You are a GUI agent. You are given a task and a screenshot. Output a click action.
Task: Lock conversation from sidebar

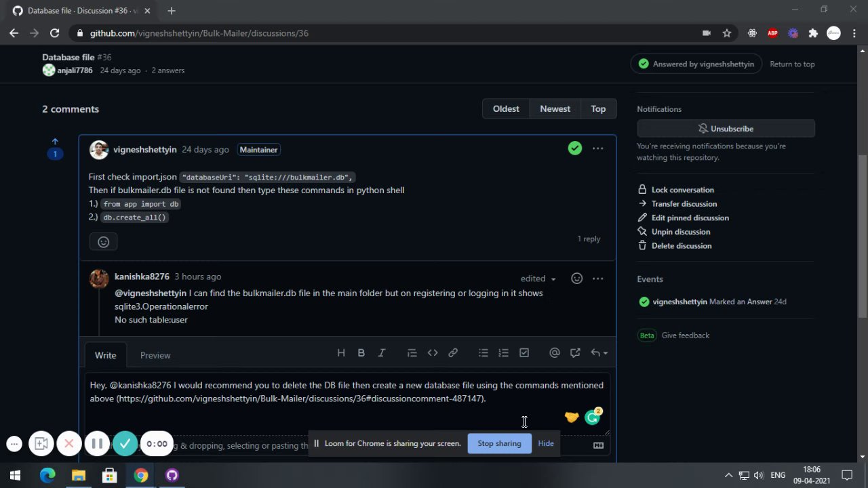coord(676,190)
